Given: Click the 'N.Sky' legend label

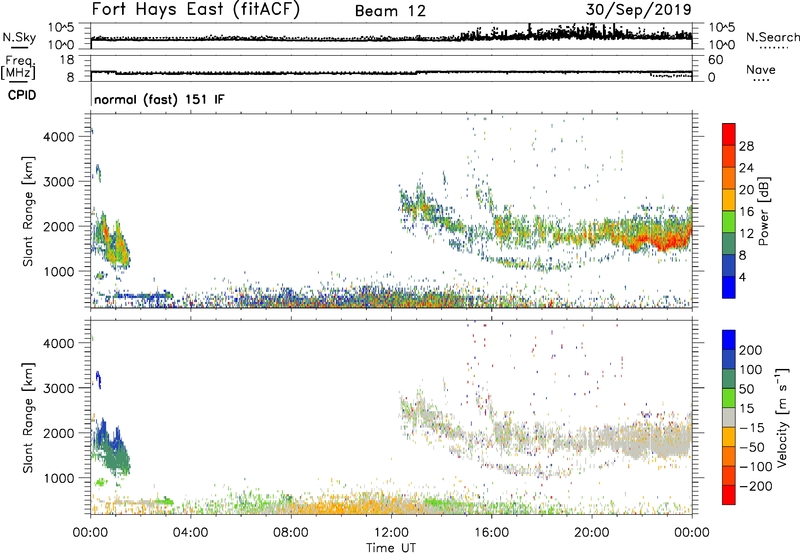Looking at the screenshot, I should pos(19,37).
